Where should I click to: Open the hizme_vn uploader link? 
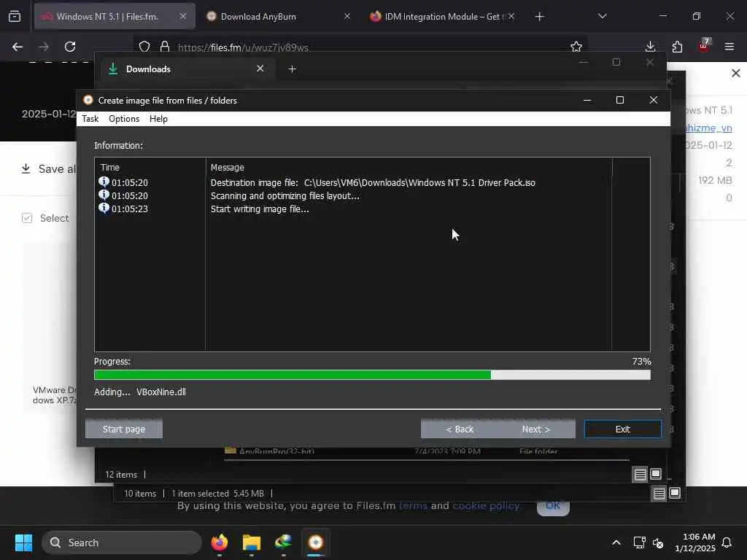pos(708,128)
